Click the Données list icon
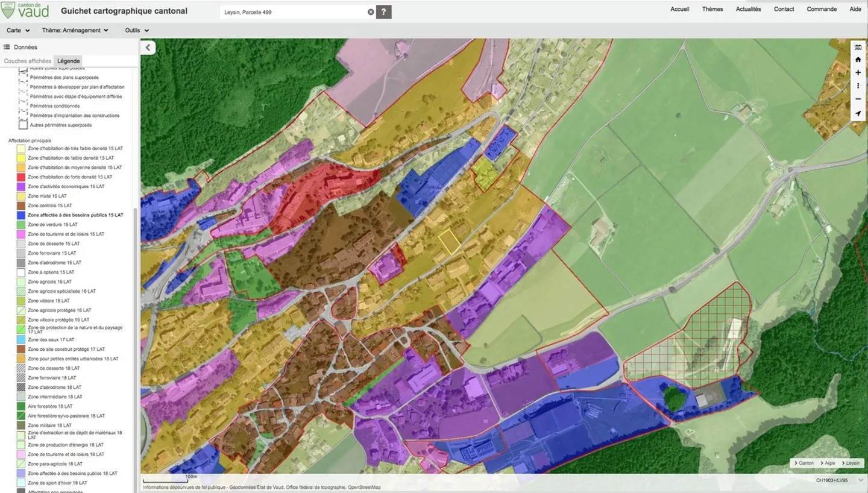Image resolution: width=868 pixels, height=493 pixels. pyautogui.click(x=7, y=46)
